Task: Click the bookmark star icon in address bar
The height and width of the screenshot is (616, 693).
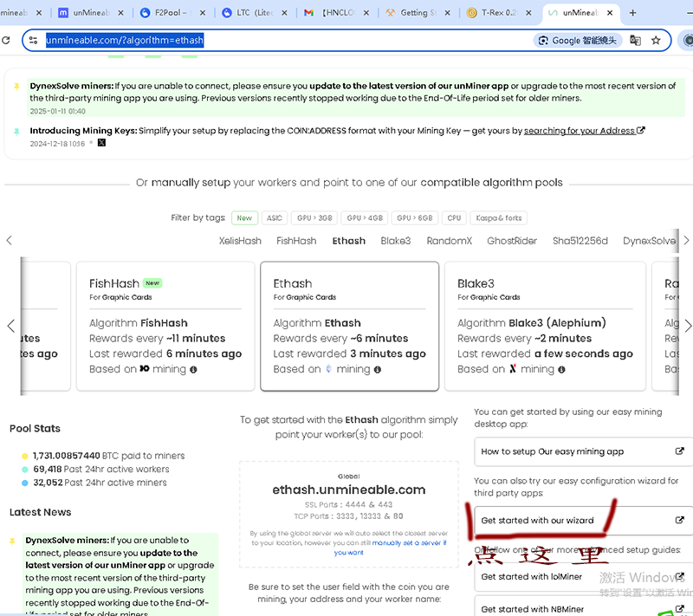Action: (656, 40)
